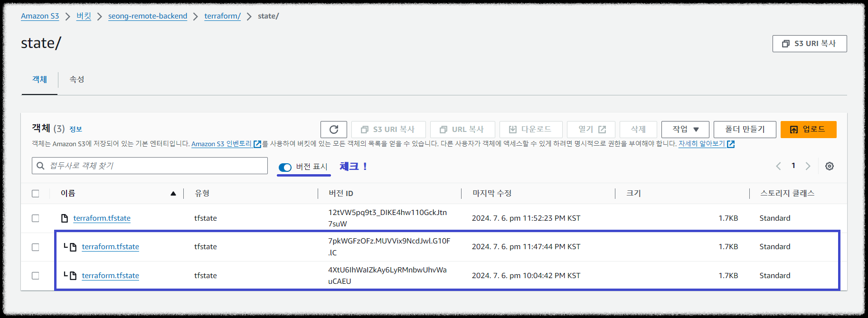The width and height of the screenshot is (868, 318).
Task: Select all objects with header checkbox
Action: pyautogui.click(x=36, y=194)
